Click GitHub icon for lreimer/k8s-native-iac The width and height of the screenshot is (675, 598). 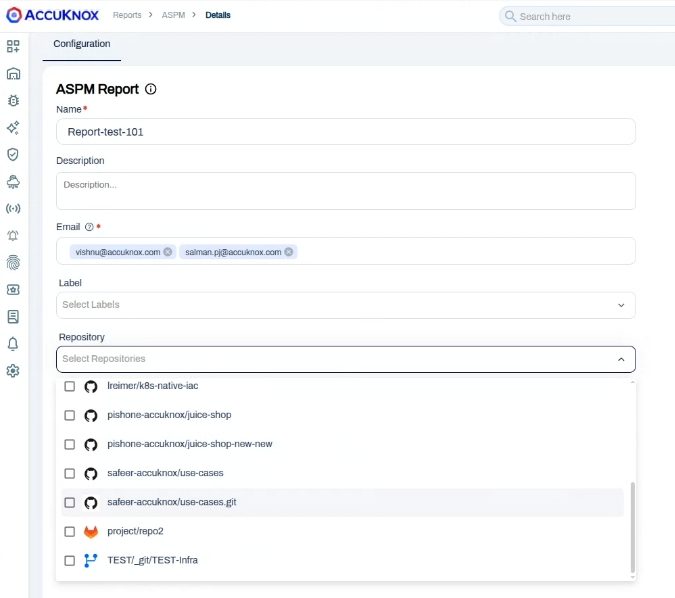(91, 387)
